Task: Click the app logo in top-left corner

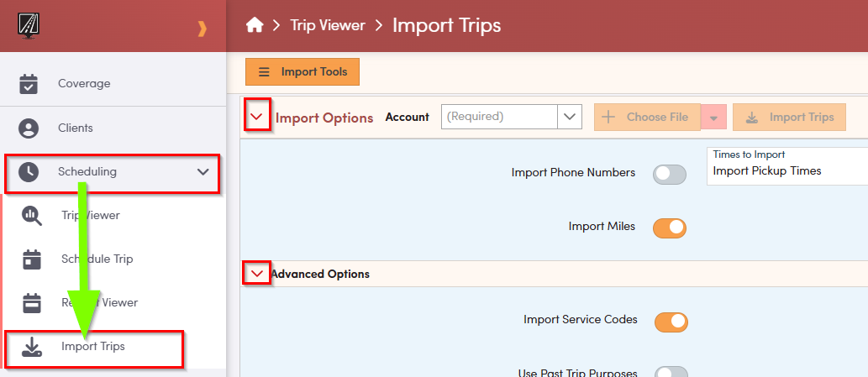Action: [x=30, y=25]
